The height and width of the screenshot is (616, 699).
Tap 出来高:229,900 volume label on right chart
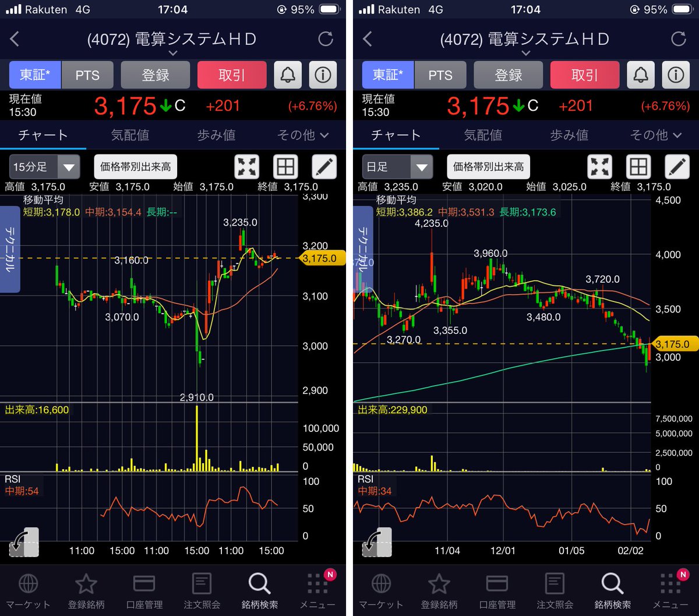(393, 410)
